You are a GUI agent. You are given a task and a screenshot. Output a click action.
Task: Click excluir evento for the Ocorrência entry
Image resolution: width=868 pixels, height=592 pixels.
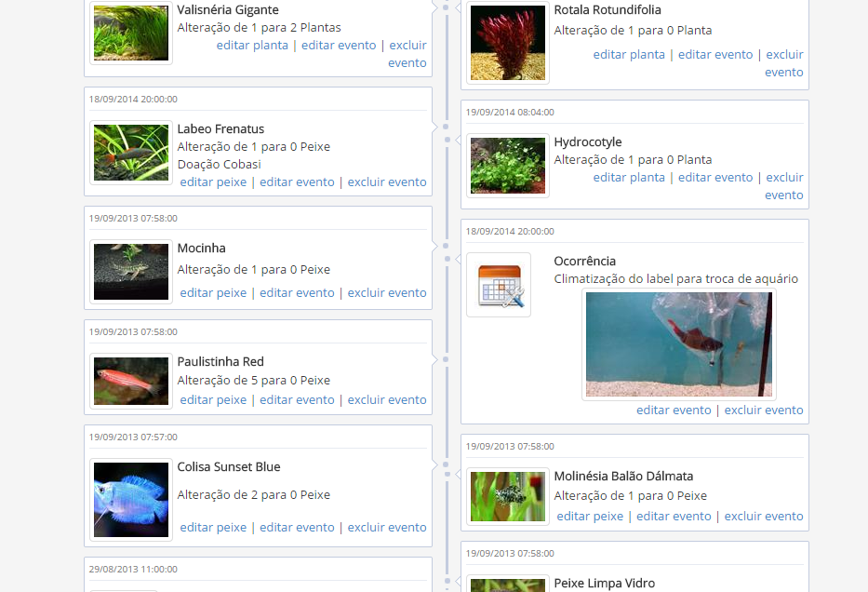pos(764,410)
